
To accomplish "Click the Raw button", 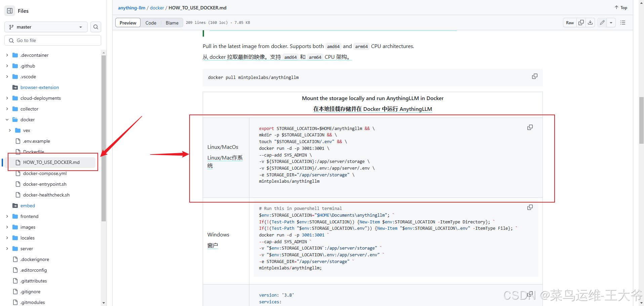I will (x=570, y=23).
